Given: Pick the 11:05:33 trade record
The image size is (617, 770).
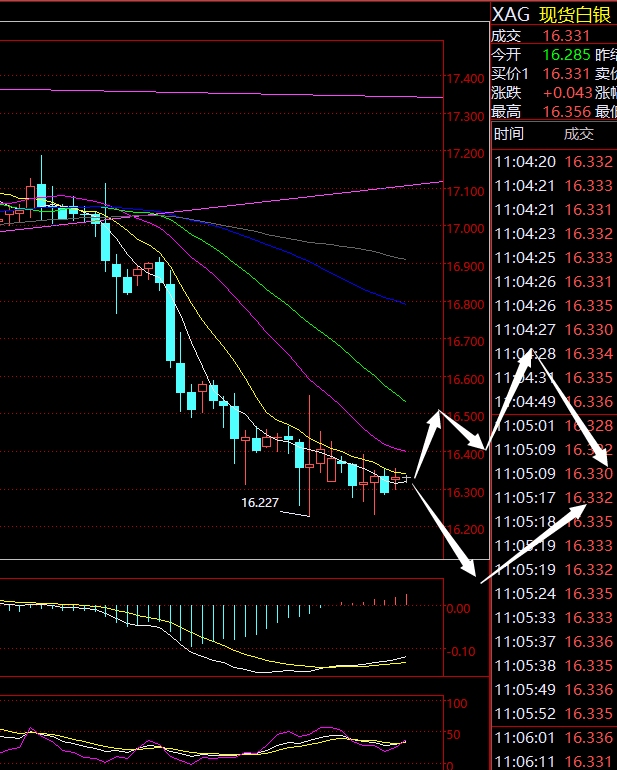Looking at the screenshot, I should 553,617.
